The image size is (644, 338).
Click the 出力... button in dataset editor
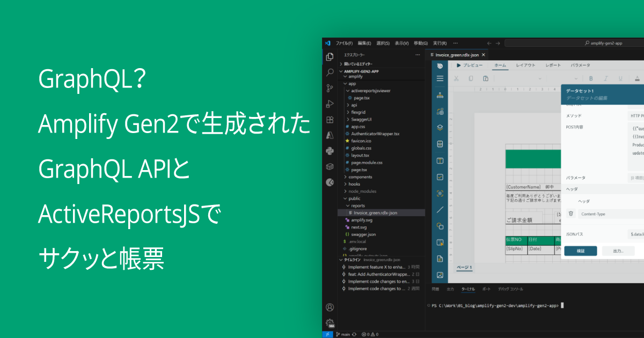coord(618,251)
